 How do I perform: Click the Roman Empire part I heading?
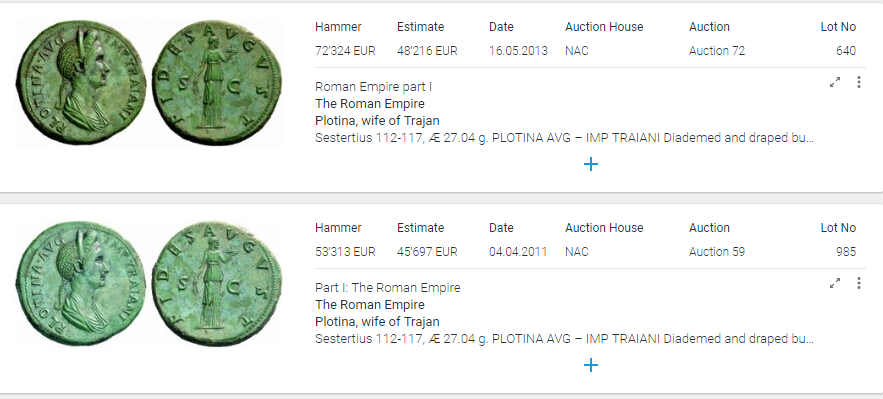pyautogui.click(x=373, y=87)
